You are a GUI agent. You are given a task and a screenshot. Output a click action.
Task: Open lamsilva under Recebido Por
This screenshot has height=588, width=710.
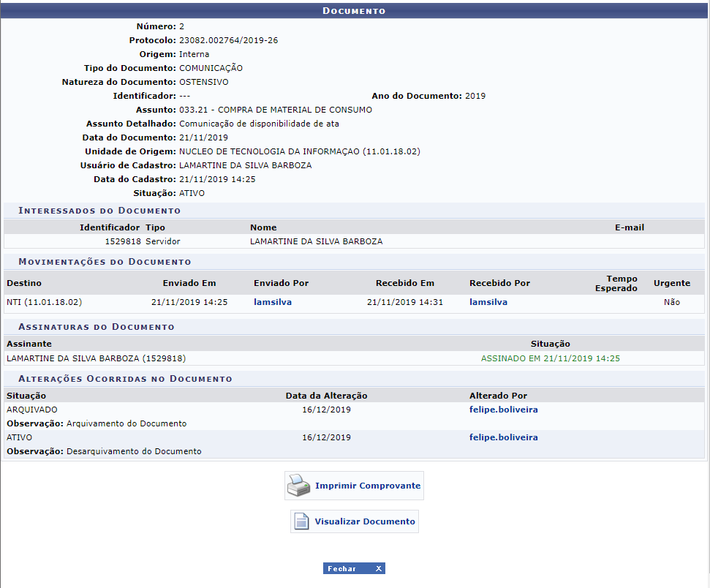(x=488, y=302)
